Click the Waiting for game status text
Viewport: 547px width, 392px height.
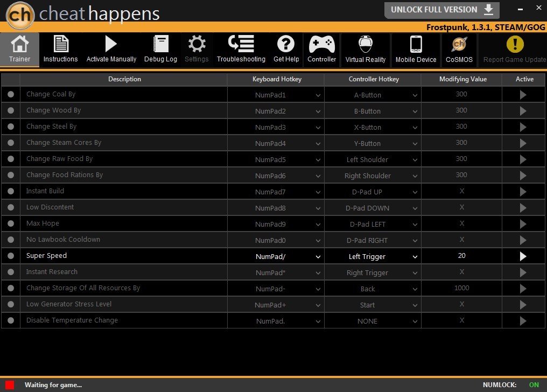(x=53, y=384)
